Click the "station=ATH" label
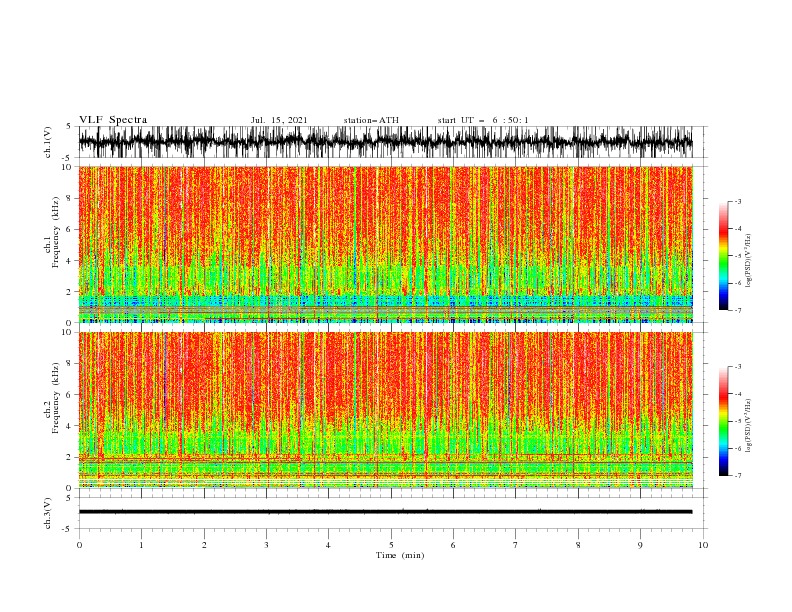This screenshot has width=792, height=612. click(371, 120)
